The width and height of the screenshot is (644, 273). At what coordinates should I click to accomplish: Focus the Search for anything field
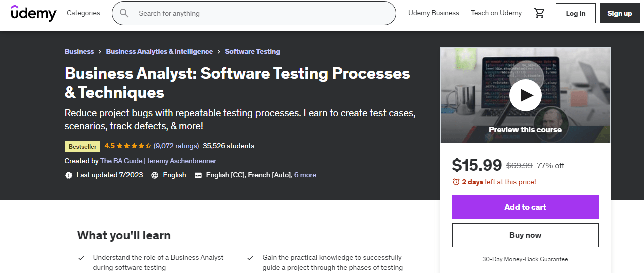(253, 13)
